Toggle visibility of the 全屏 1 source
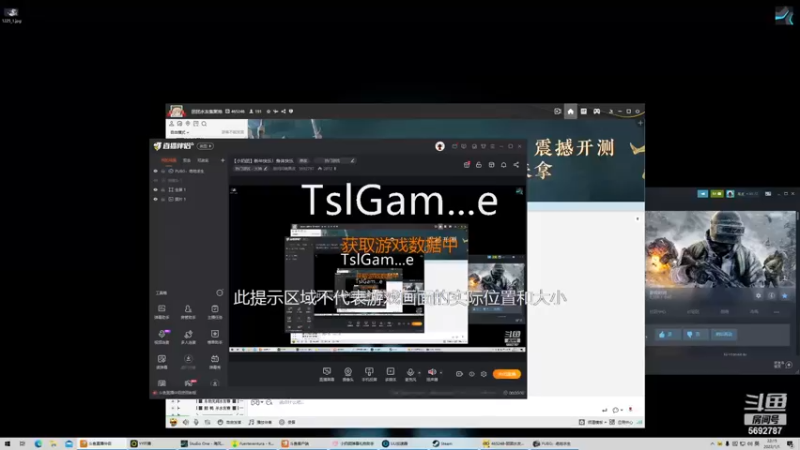This screenshot has height=450, width=800. (156, 189)
